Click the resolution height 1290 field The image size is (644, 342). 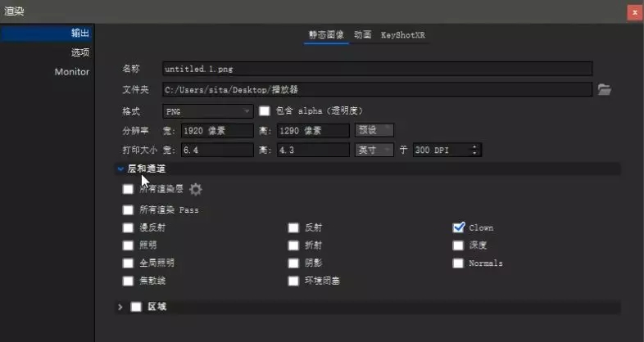tap(313, 130)
